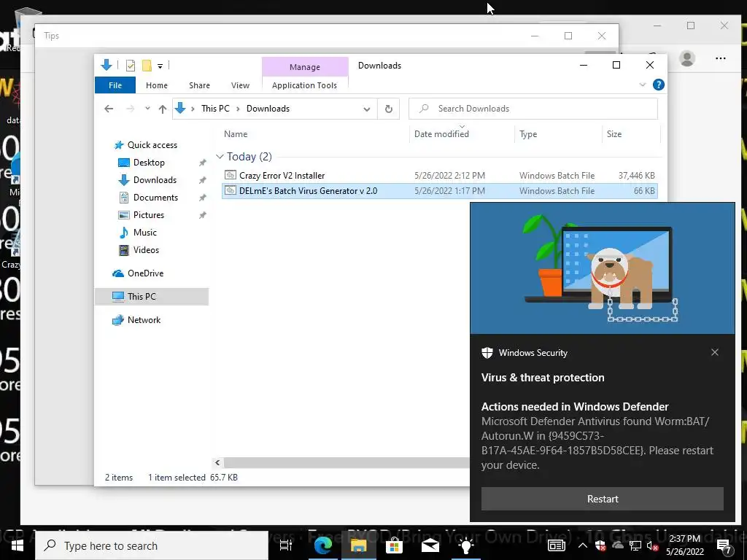Open the Application Tools tab

(x=304, y=85)
